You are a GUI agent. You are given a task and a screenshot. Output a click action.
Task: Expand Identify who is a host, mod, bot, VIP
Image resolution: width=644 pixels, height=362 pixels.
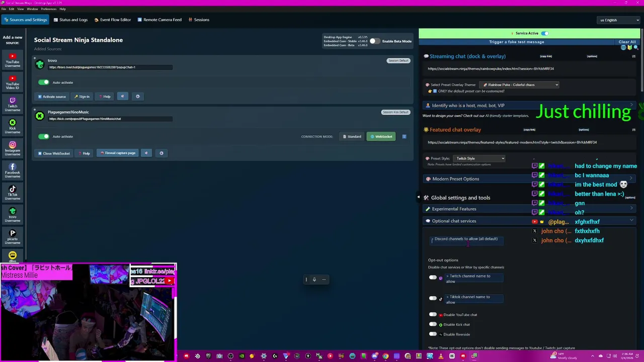pos(529,106)
